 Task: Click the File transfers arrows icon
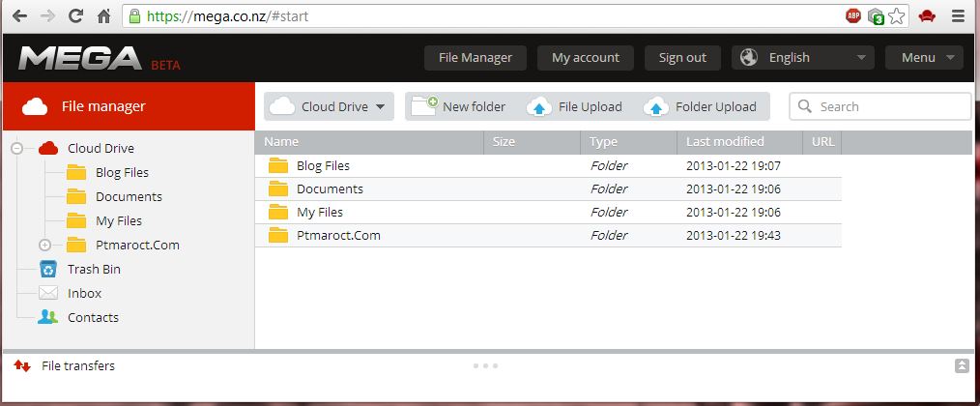(22, 366)
